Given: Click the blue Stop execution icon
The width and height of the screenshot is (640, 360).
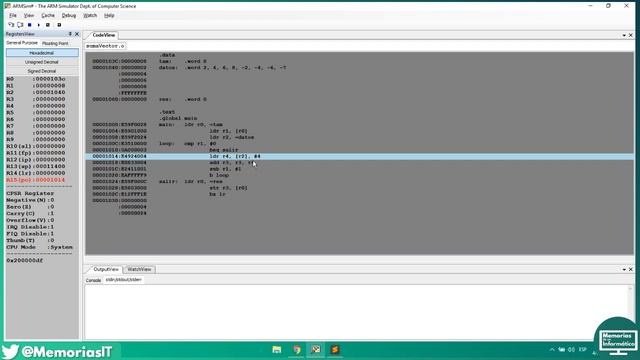Looking at the screenshot, I should point(29,25).
